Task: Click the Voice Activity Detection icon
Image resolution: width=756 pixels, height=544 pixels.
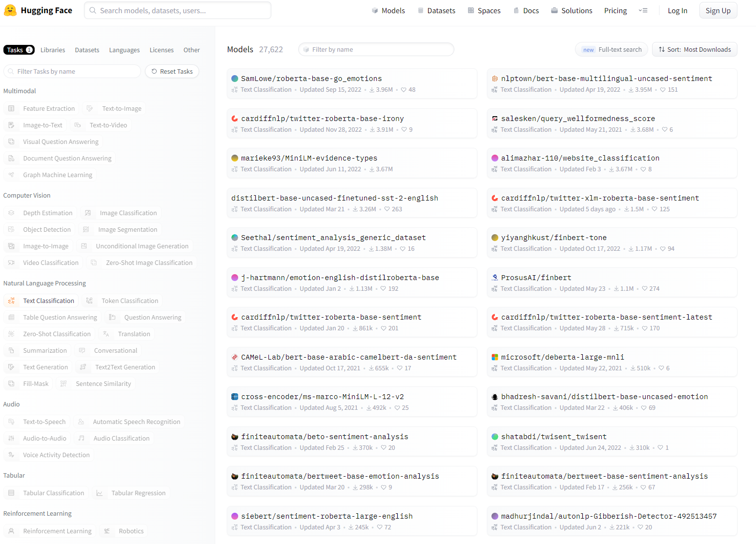Action: pyautogui.click(x=11, y=455)
